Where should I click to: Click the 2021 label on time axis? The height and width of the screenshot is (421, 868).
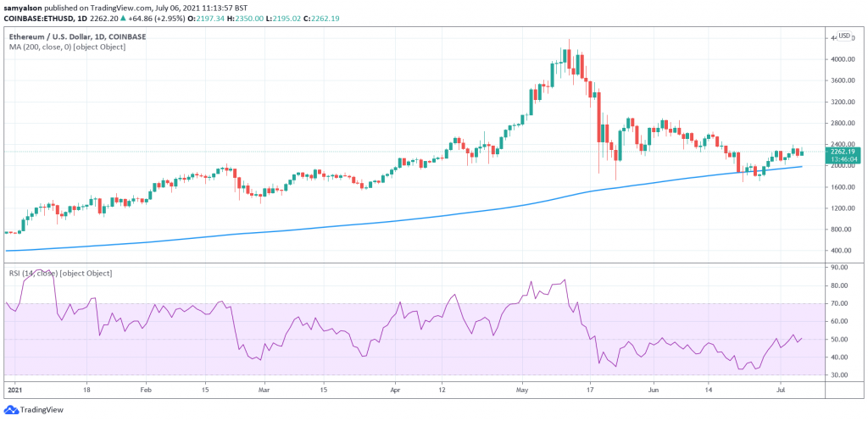point(14,393)
